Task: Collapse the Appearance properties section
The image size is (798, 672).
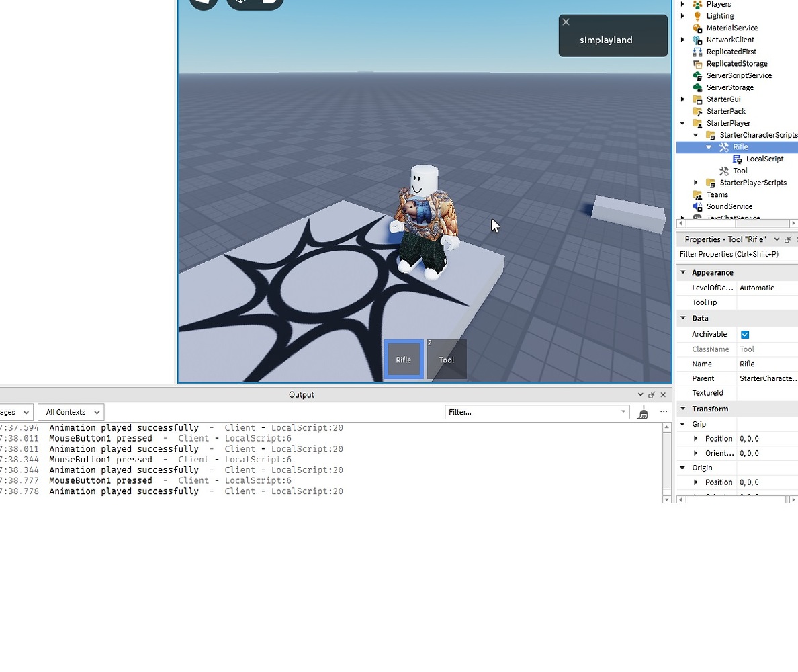Action: [x=683, y=272]
